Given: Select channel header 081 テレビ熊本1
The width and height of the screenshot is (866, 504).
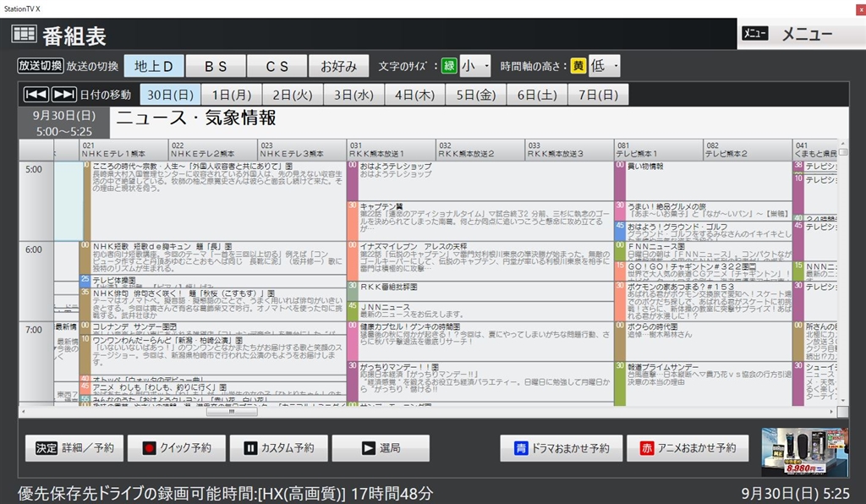Looking at the screenshot, I should coord(659,150).
